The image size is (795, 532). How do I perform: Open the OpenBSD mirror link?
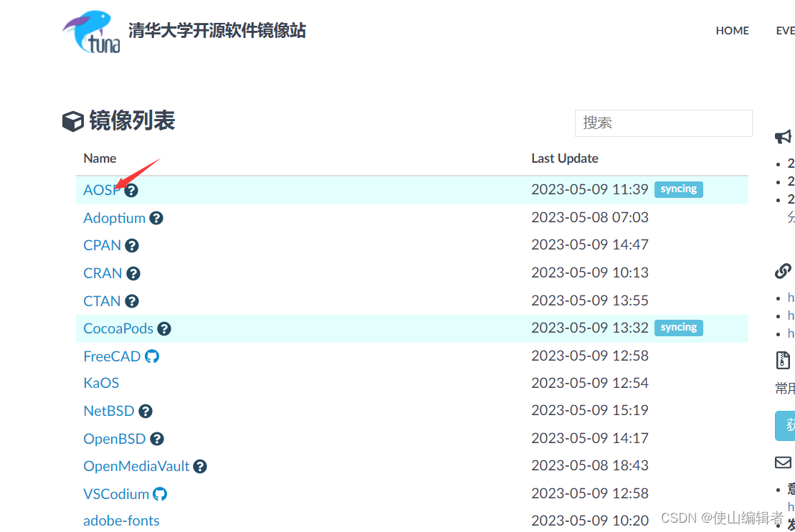coord(114,439)
